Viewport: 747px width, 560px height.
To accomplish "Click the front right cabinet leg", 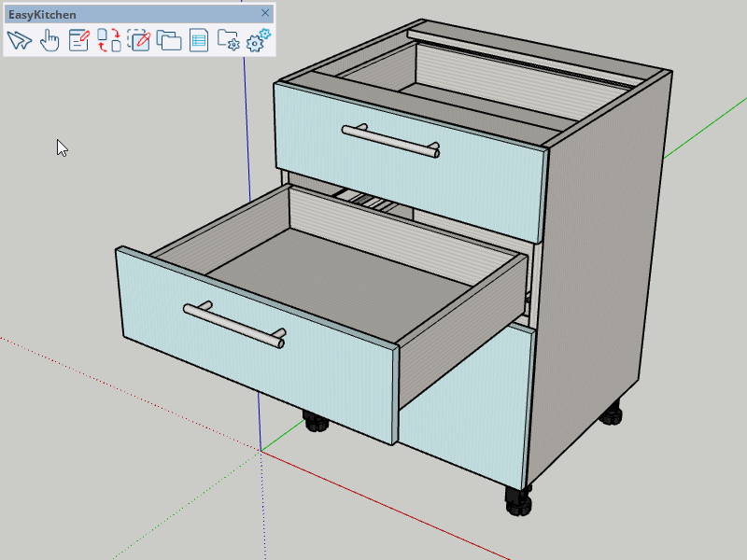I will pos(518,500).
